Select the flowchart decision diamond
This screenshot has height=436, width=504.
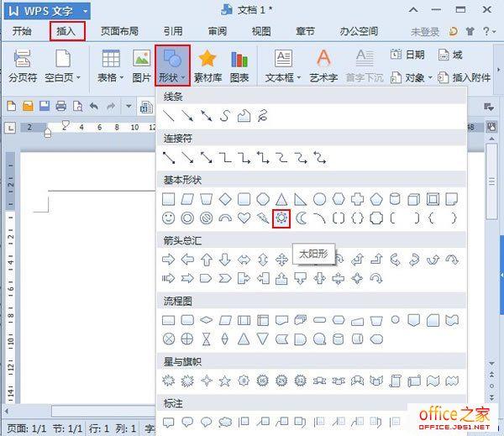[206, 320]
